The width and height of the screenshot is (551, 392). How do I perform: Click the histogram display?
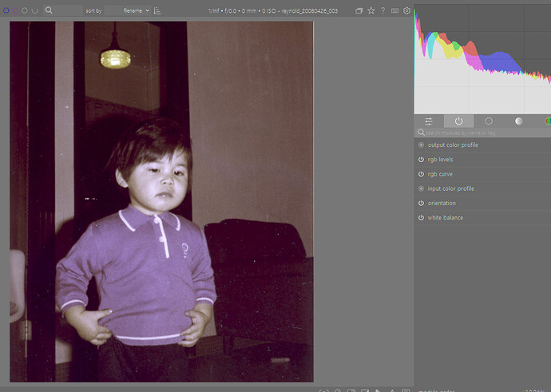[482, 59]
